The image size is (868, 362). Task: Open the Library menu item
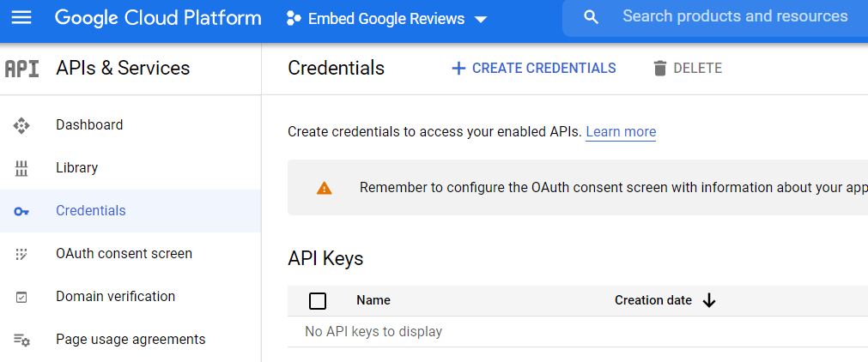click(77, 168)
